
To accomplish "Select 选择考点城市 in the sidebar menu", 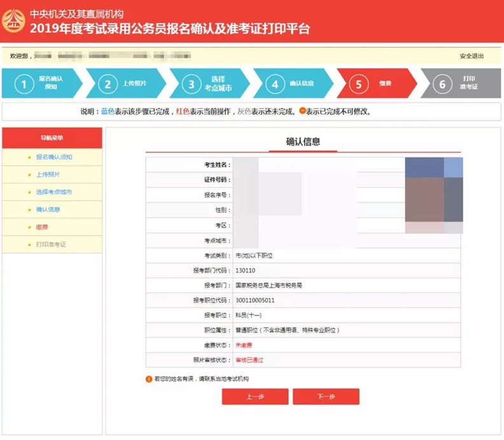I will point(54,192).
